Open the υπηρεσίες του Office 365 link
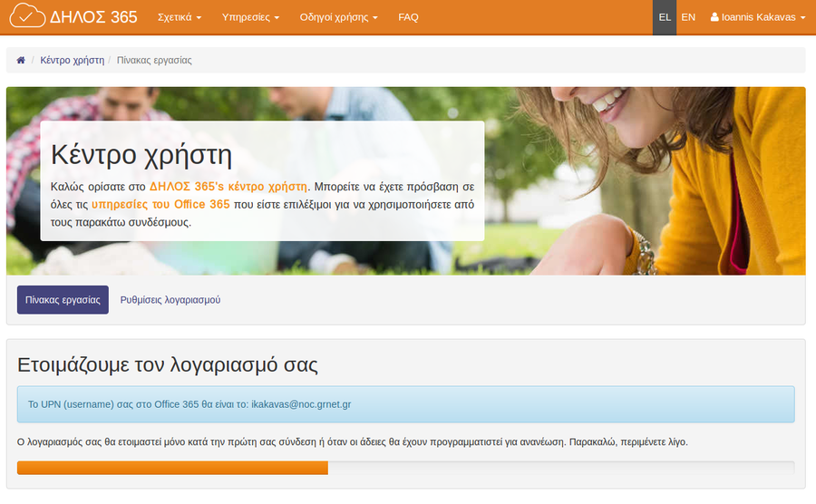The height and width of the screenshot is (504, 816). (160, 204)
